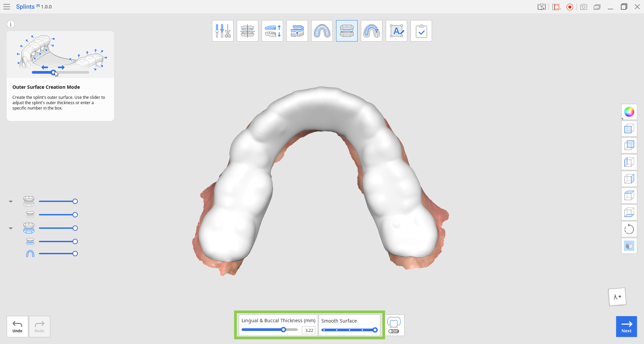Select the splint inner surface step
This screenshot has height=344, width=644.
click(x=322, y=31)
